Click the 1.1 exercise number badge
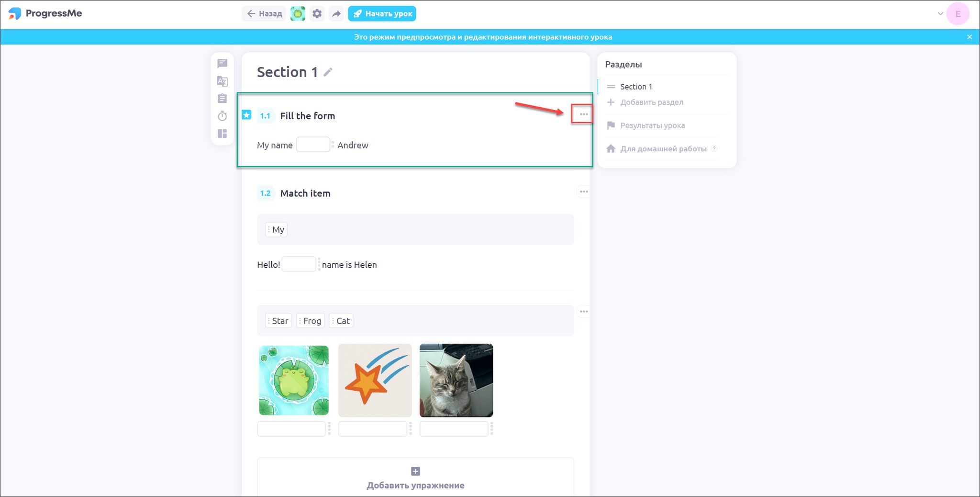 click(x=265, y=116)
